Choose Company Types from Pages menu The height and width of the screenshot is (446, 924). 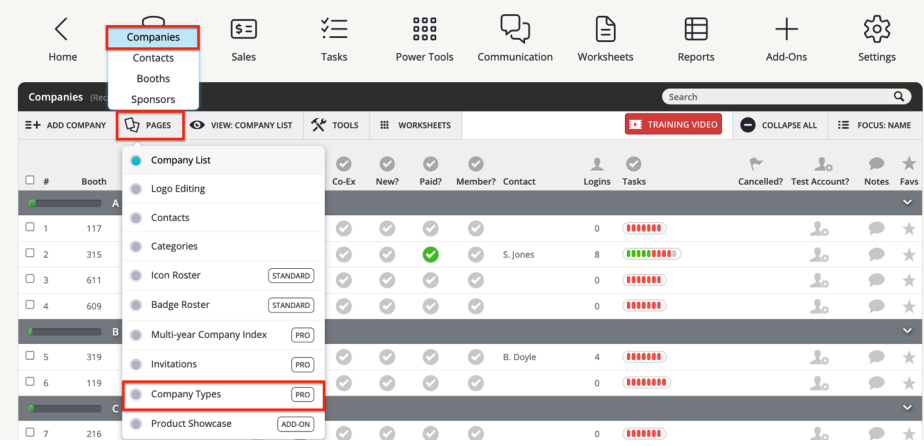pos(223,394)
